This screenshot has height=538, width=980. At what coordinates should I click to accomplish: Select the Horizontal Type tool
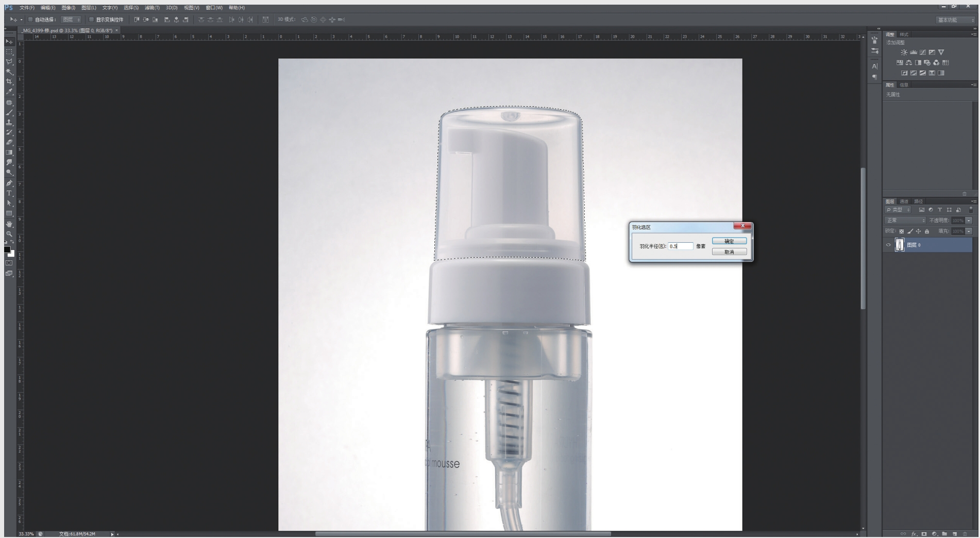coord(9,193)
